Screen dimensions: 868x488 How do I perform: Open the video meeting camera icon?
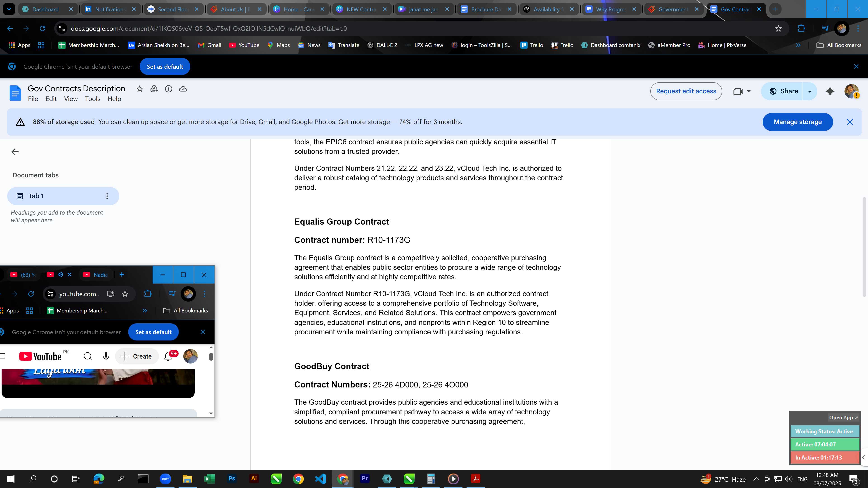click(x=738, y=91)
